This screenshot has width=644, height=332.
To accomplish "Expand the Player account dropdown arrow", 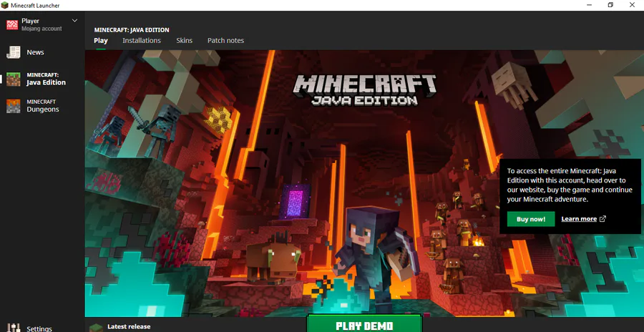I will (x=74, y=21).
